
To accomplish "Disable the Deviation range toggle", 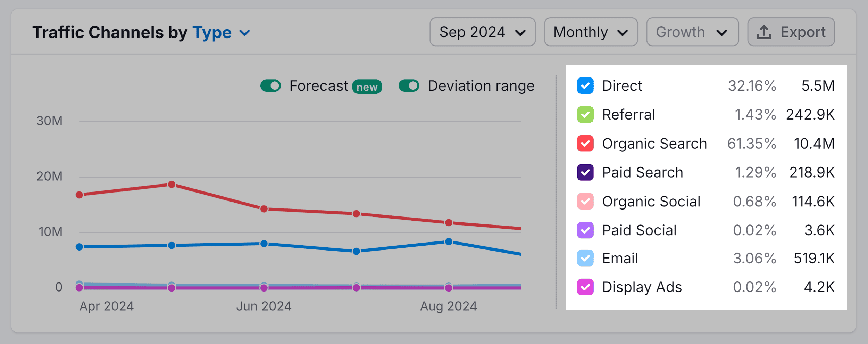I will click(409, 85).
